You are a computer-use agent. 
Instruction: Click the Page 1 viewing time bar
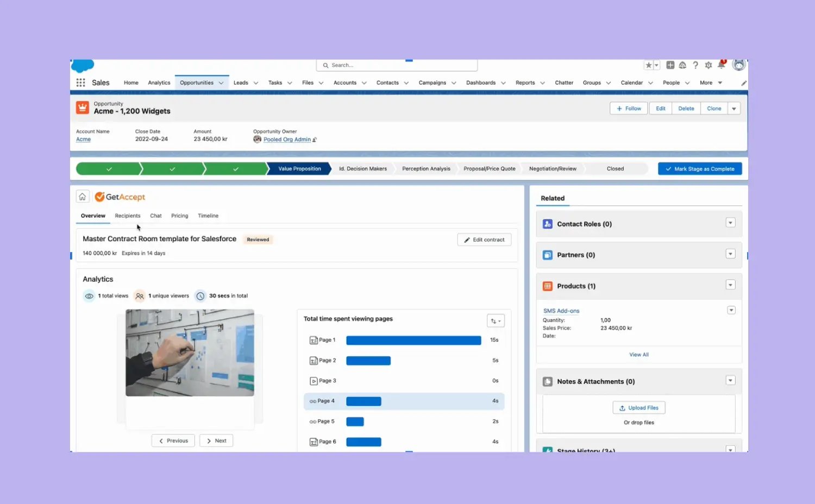tap(413, 340)
